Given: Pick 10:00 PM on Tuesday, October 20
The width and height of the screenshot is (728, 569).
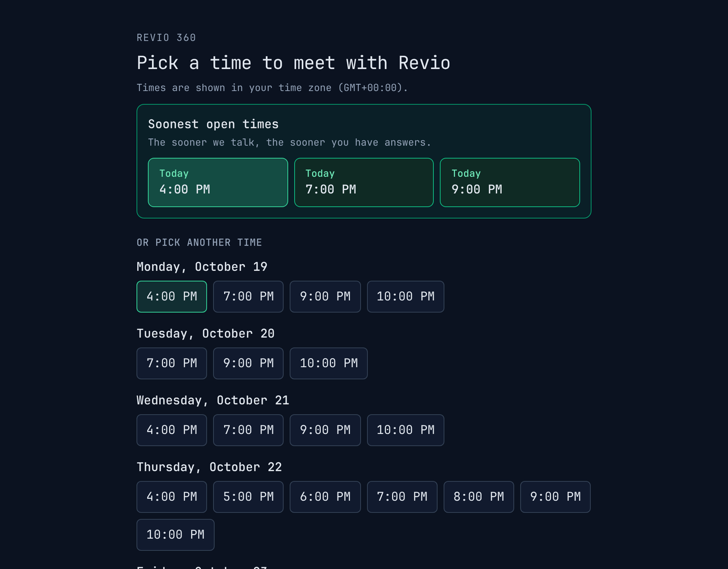Looking at the screenshot, I should 329,364.
